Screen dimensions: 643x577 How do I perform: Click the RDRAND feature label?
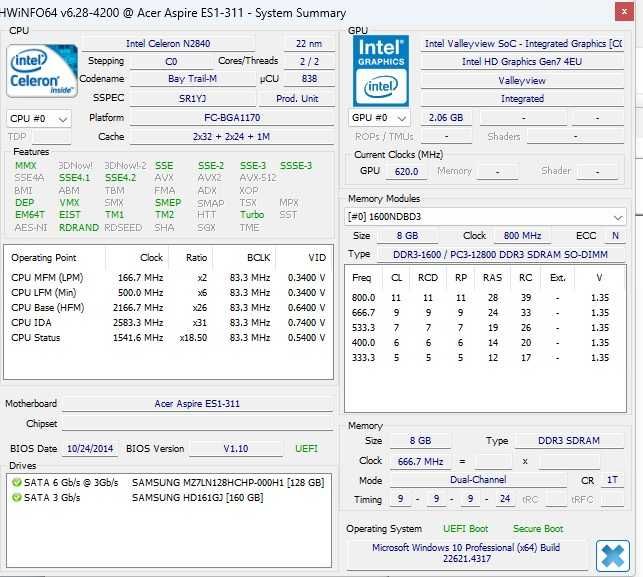tap(79, 228)
